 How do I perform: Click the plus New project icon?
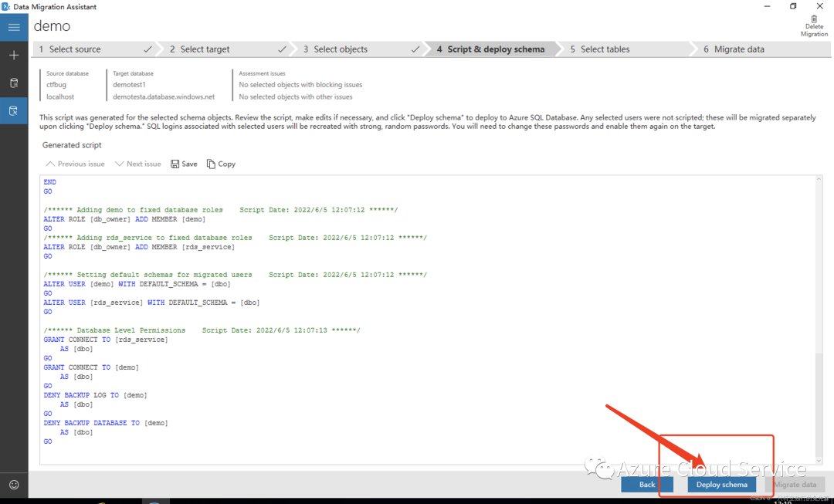[14, 56]
